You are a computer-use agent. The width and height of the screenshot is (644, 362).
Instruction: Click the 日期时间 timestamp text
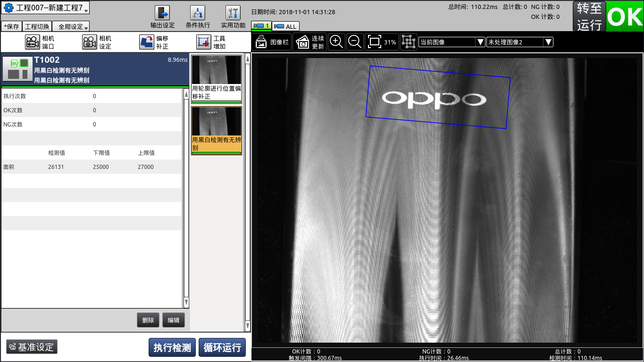[x=293, y=12]
